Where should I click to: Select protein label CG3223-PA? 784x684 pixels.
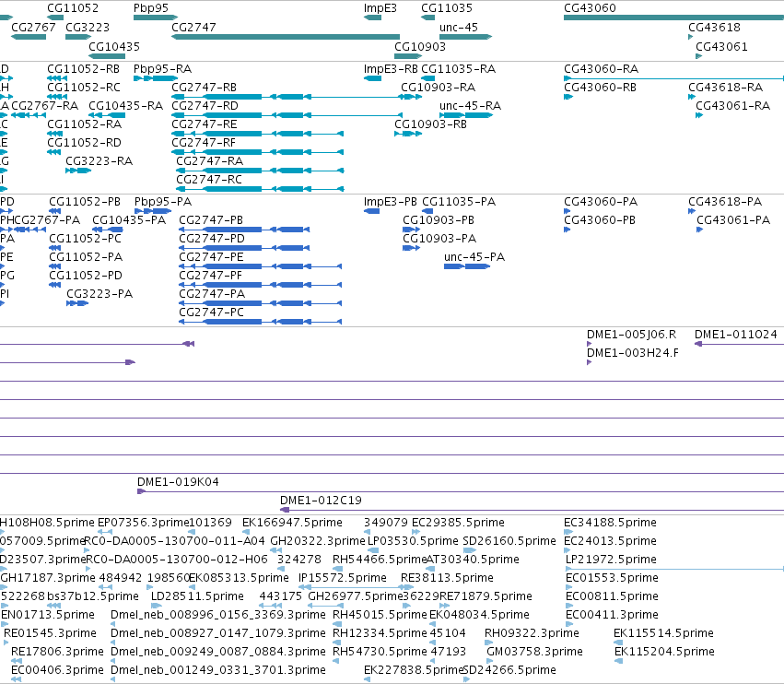(x=99, y=293)
